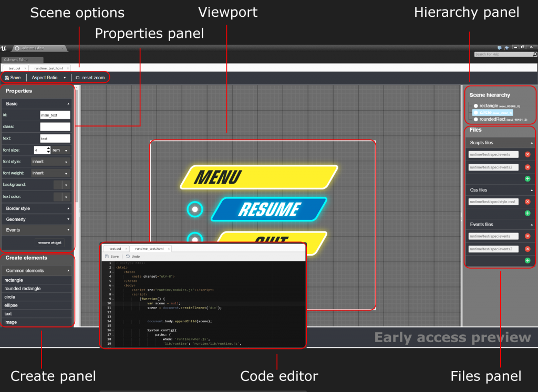Select the rectangle radio button in Scene hierarchy
The width and height of the screenshot is (538, 392).
click(x=475, y=105)
